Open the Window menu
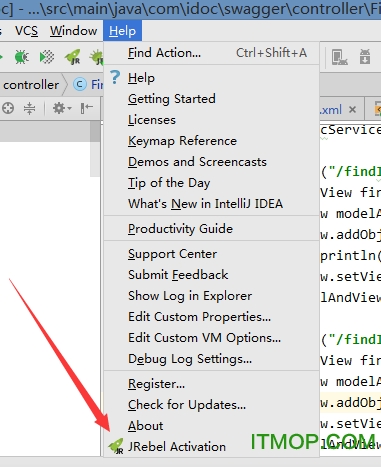381x467 pixels. [74, 31]
